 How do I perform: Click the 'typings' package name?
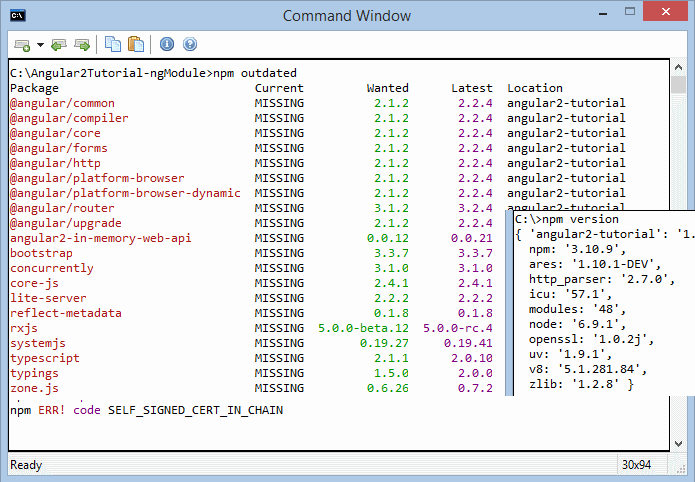(34, 373)
